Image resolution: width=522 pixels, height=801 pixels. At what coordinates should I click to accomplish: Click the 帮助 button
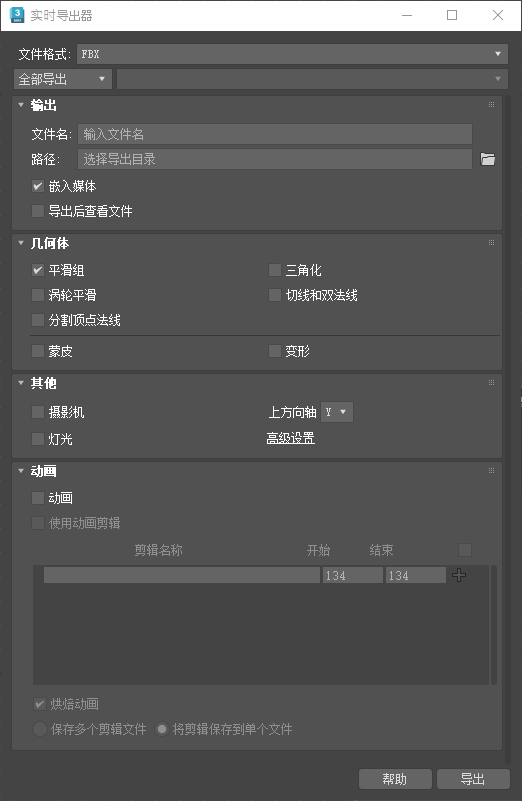395,779
